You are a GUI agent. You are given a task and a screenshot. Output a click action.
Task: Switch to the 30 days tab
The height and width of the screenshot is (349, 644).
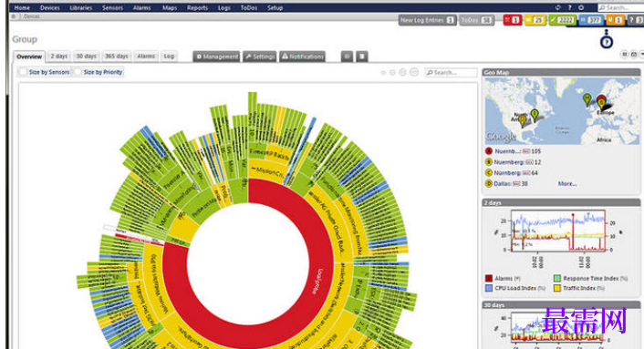click(x=87, y=56)
